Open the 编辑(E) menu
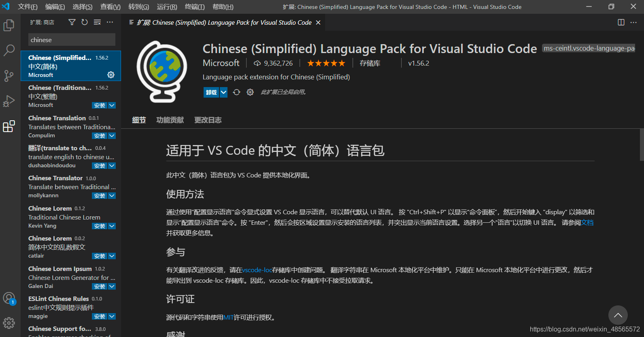Screen dimensions: 644x337 [x=55, y=7]
